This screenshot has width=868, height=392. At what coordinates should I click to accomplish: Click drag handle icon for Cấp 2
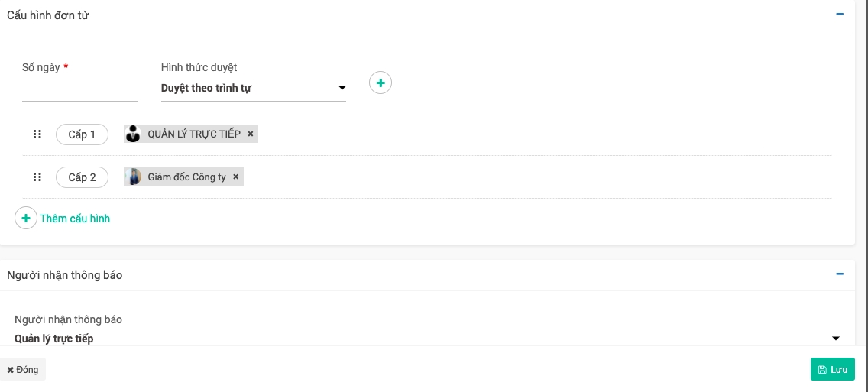(37, 177)
